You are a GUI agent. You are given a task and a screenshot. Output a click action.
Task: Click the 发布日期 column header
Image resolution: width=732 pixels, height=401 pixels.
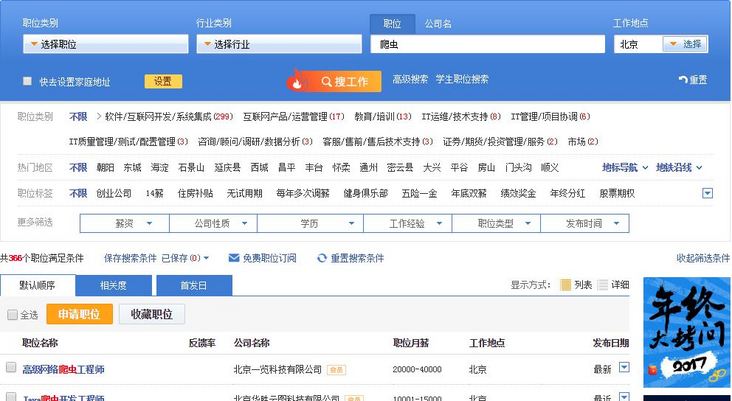(x=611, y=343)
